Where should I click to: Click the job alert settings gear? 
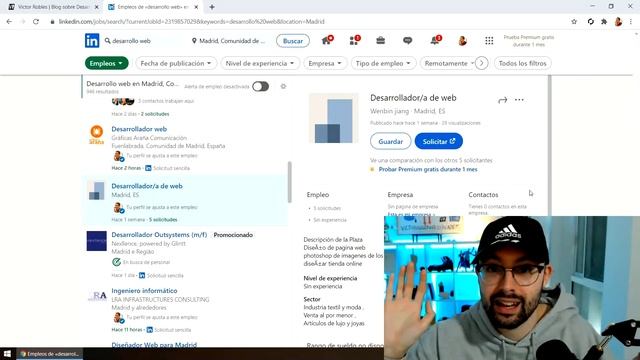(x=283, y=87)
